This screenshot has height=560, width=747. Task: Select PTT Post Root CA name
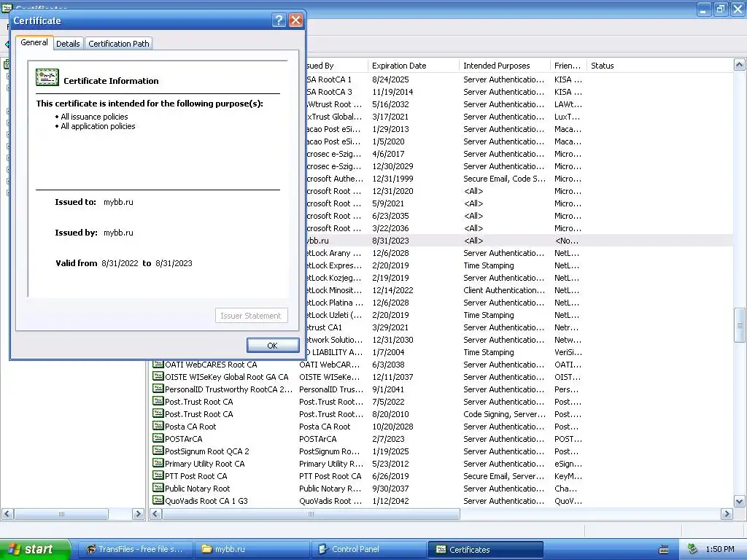196,476
